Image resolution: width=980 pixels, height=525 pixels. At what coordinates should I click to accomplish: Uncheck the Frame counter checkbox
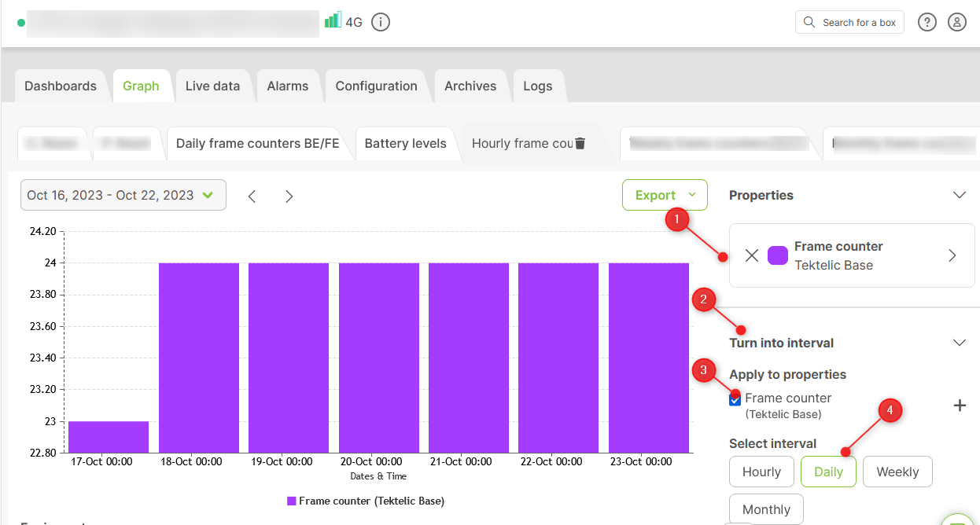(x=735, y=399)
